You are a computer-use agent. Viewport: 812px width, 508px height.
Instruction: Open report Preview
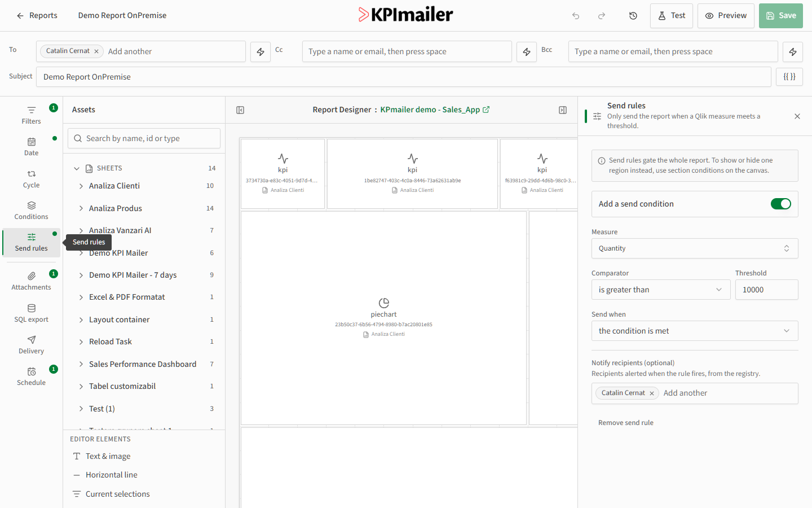tap(726, 16)
